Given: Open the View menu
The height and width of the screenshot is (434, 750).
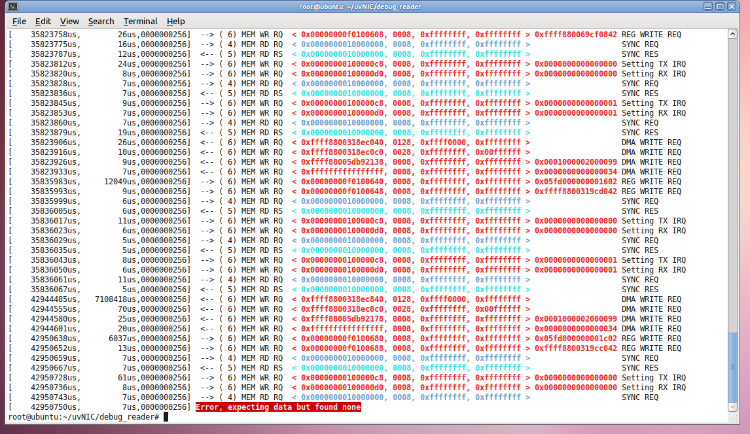Looking at the screenshot, I should click(69, 20).
